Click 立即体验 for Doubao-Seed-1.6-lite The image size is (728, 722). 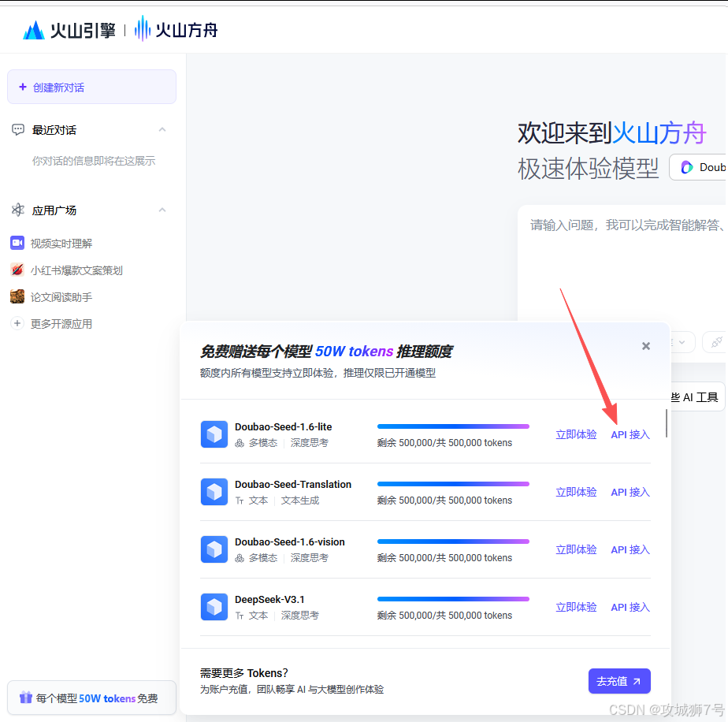576,434
